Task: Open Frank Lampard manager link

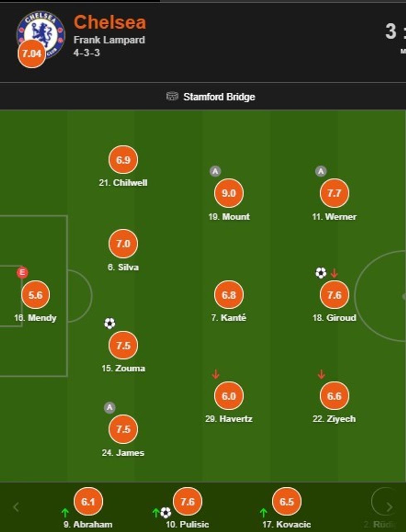Action: click(x=109, y=40)
